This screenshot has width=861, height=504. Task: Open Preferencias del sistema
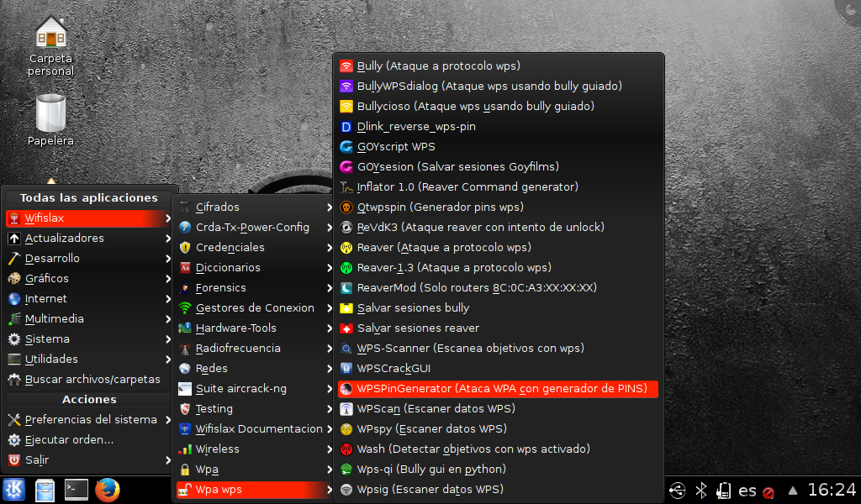89,420
